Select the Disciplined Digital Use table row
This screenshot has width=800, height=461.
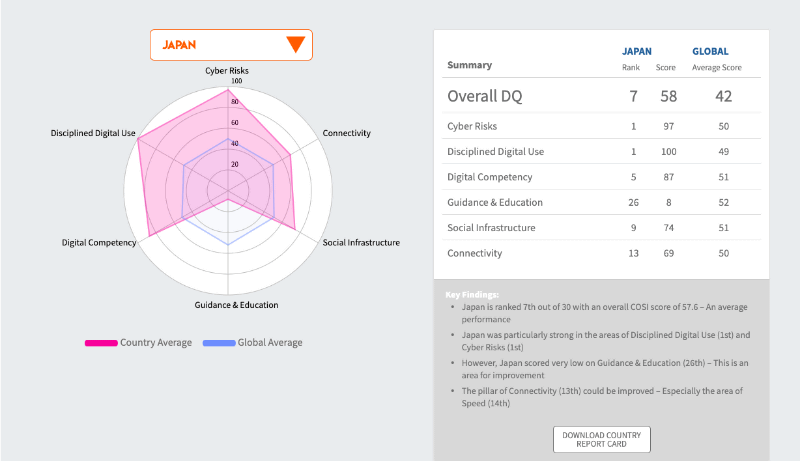tap(601, 152)
